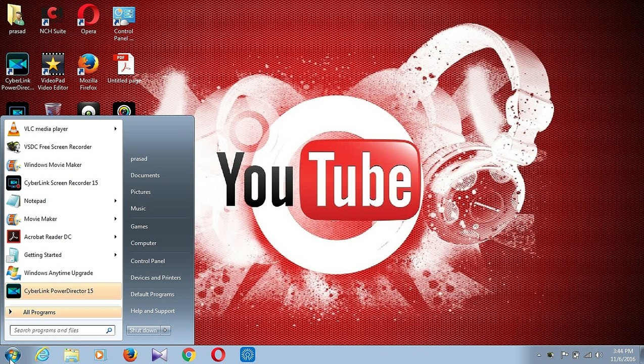
Task: Open prasad user folder from Start menu
Action: click(x=139, y=159)
